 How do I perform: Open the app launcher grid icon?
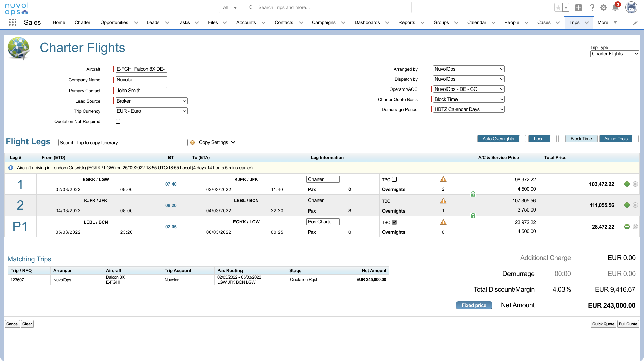[13, 22]
